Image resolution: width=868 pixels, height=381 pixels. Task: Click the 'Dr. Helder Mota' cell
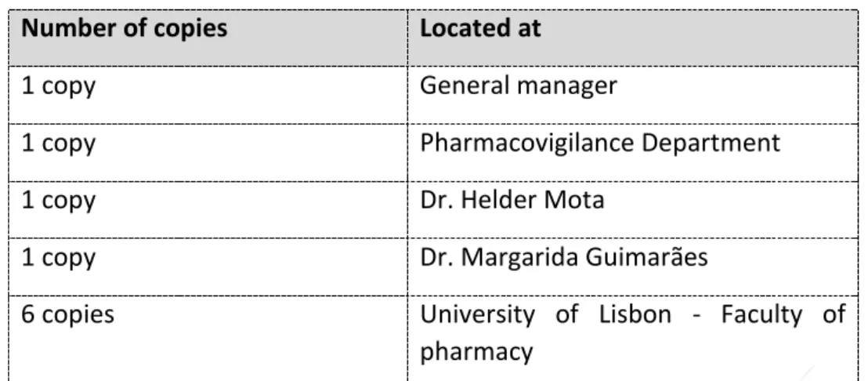tap(633, 209)
